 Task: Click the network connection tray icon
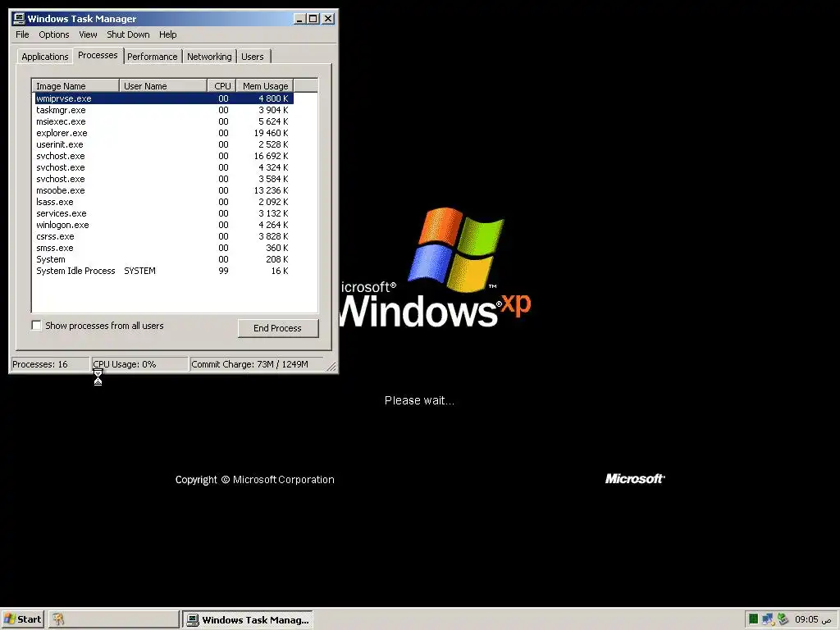768,619
